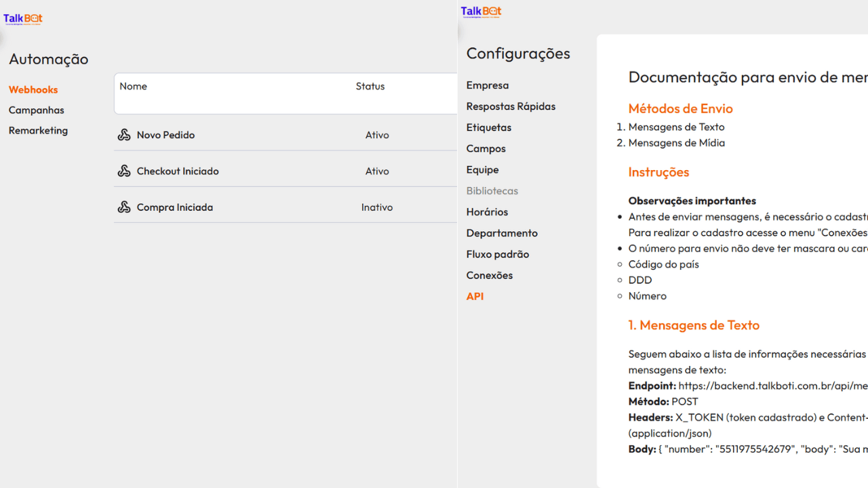Select Departamento in settings sidebar
The image size is (868, 488).
coord(502,233)
